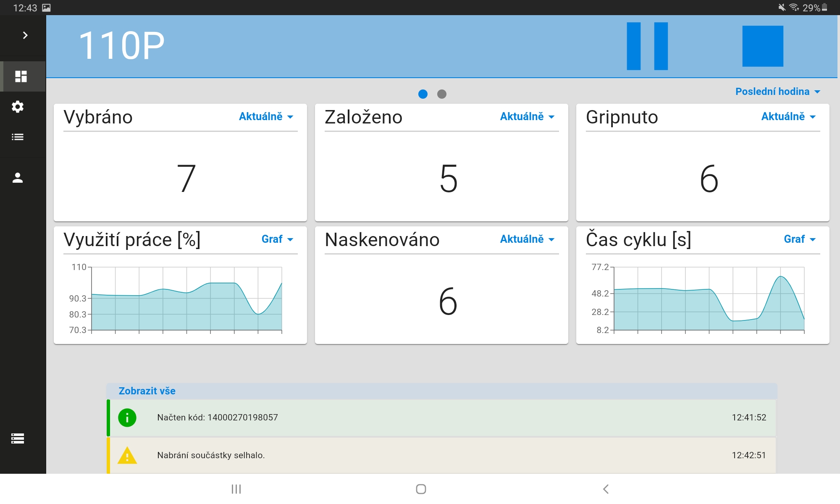Viewport: 840px width, 504px height.
Task: Click the Vybráno value 7
Action: (186, 178)
